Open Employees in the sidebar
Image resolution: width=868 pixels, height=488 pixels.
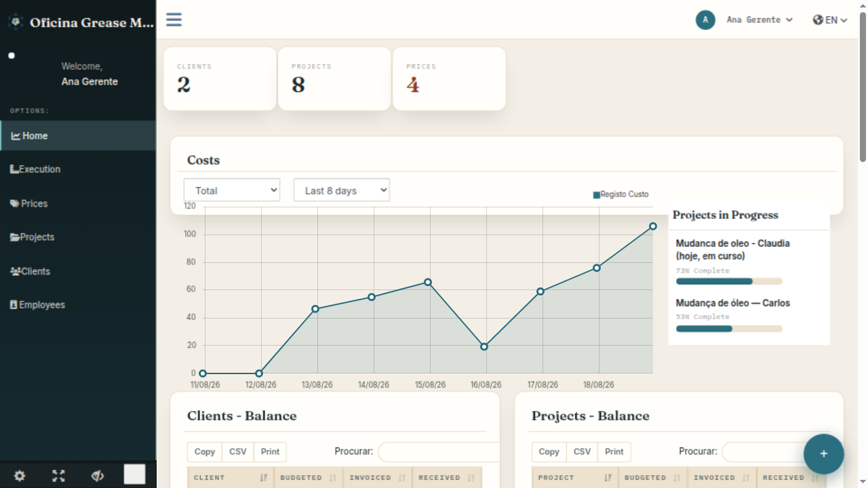[78, 305]
